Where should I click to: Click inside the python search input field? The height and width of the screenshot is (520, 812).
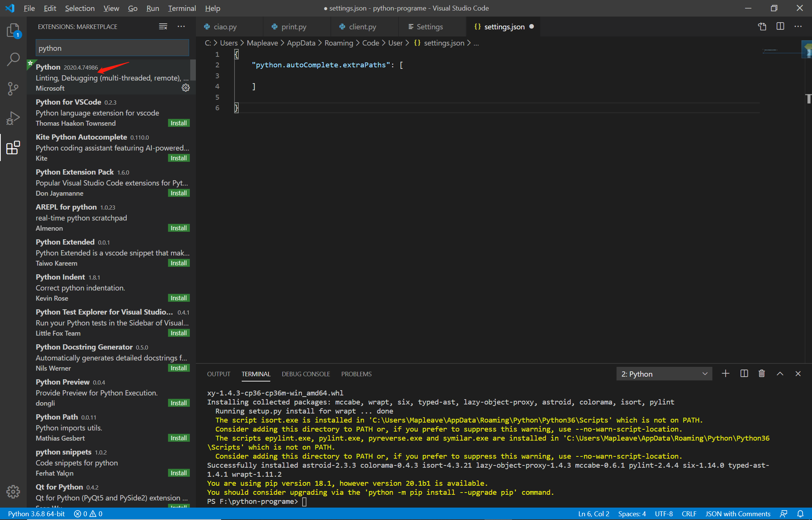point(112,48)
